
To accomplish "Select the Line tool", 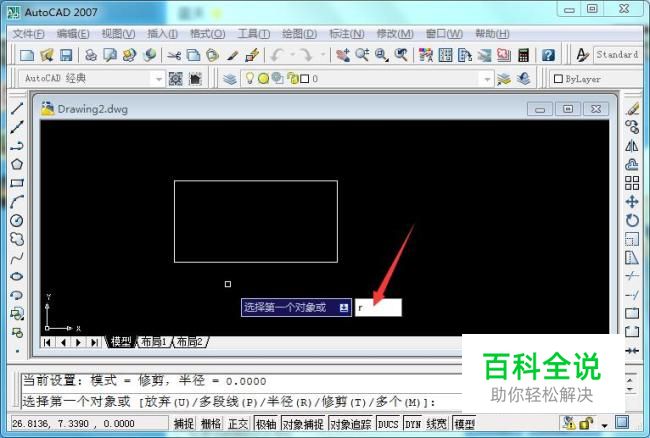I will coord(17,109).
